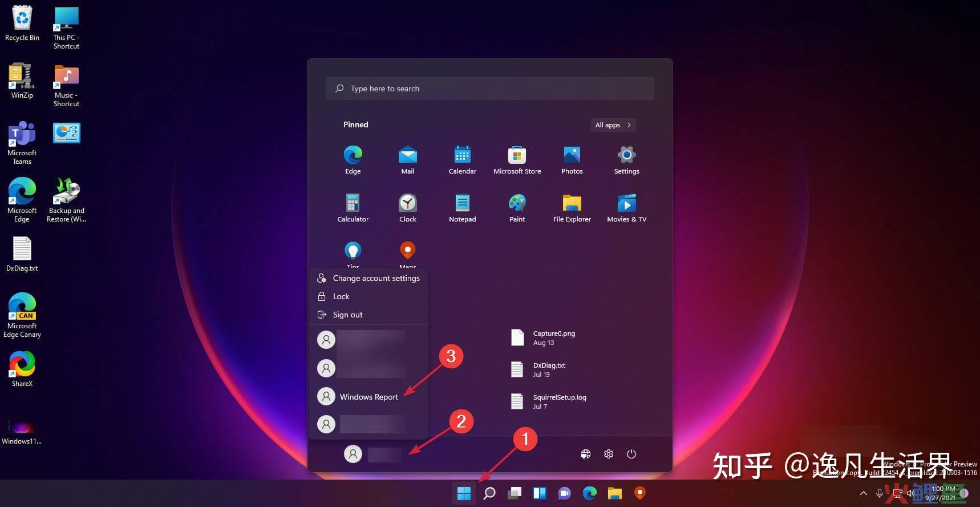Open the Maps pinned app
Image resolution: width=980 pixels, height=507 pixels.
tap(407, 255)
